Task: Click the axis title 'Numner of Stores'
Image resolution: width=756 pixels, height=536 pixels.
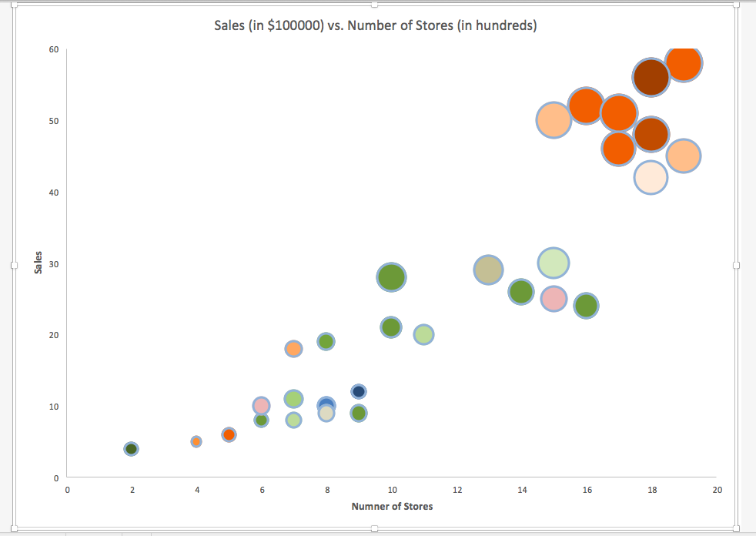Action: click(391, 507)
